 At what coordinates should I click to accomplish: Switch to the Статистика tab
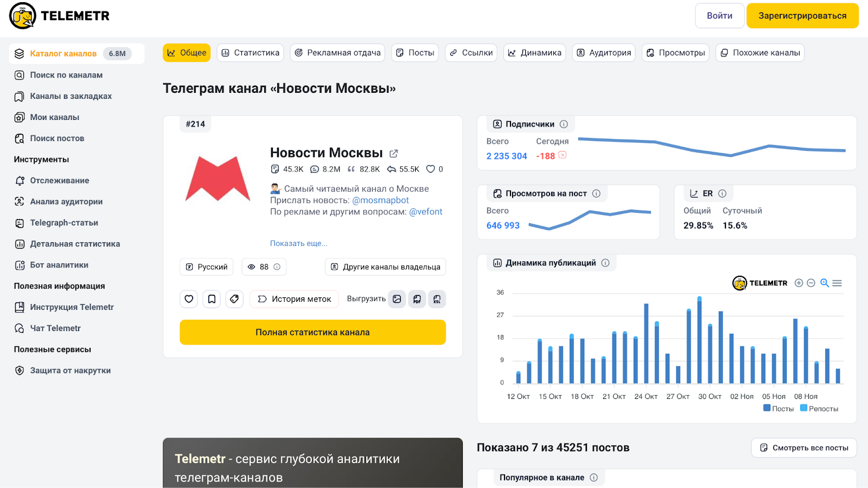click(251, 53)
